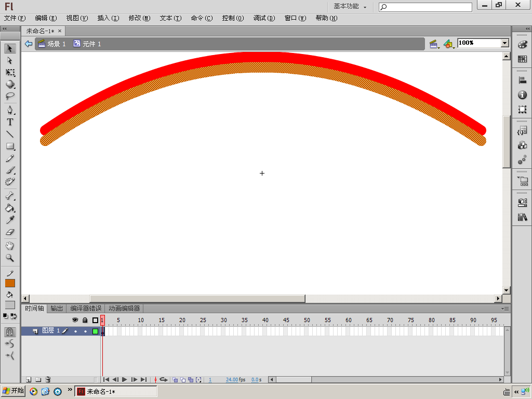Screen dimensions: 532x399
Task: Click the New Layer button
Action: click(x=29, y=380)
